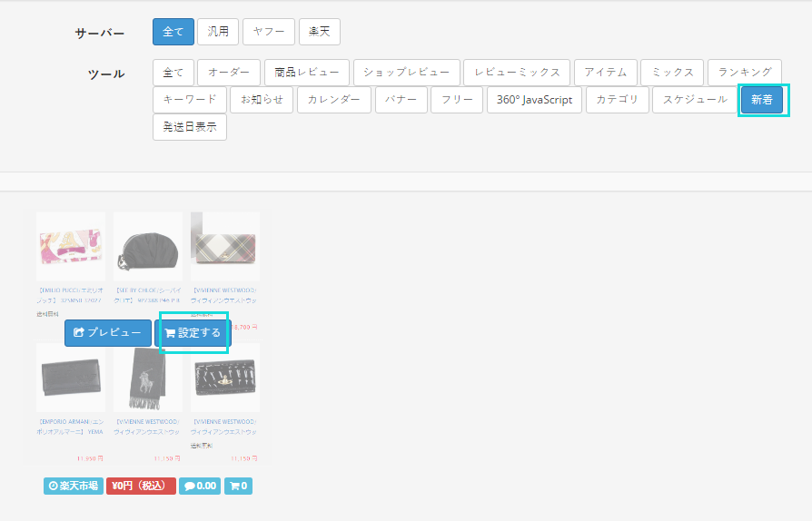Viewport: 812px width, 521px height.
Task: Choose the ランキング tool filter
Action: click(x=745, y=73)
